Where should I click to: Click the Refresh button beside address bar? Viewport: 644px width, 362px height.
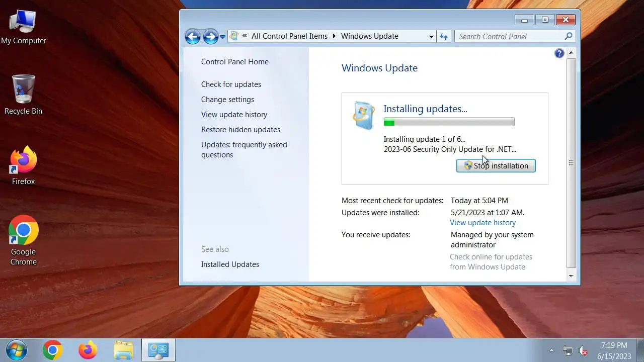tap(443, 36)
